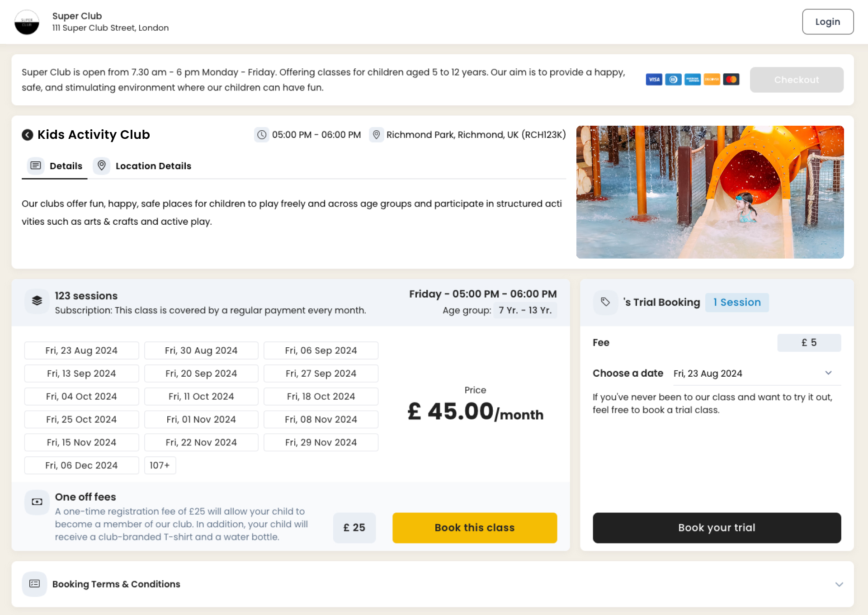Expand Booking Terms & Conditions section
The height and width of the screenshot is (615, 868).
tap(839, 584)
